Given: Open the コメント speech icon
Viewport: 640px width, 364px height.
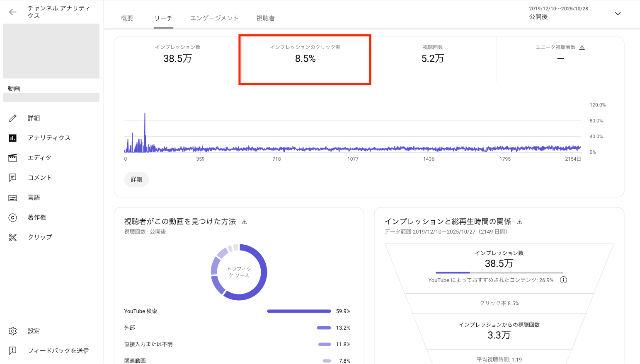Looking at the screenshot, I should coord(13,178).
